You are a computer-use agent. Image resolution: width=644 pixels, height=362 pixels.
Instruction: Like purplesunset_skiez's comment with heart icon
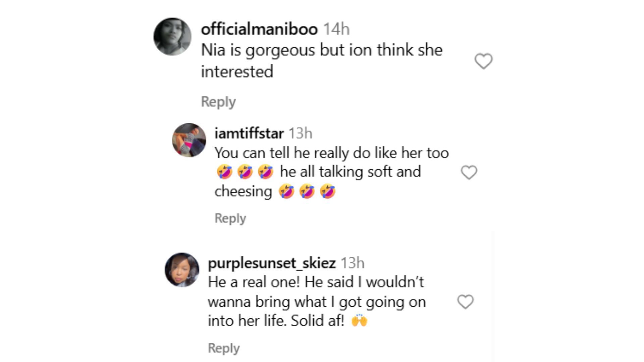(465, 302)
